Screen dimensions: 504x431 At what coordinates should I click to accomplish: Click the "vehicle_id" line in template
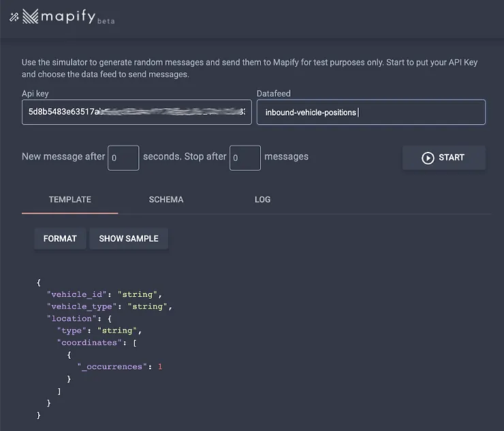[104, 294]
